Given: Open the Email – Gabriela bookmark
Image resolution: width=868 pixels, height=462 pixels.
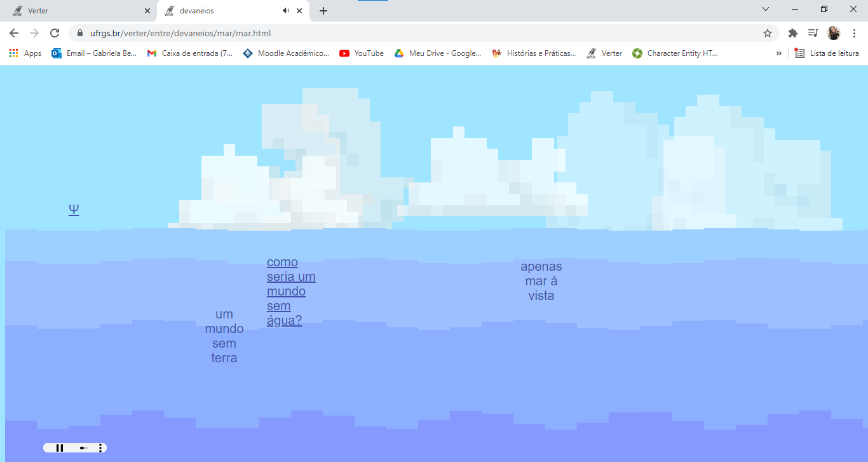Looking at the screenshot, I should tap(94, 53).
